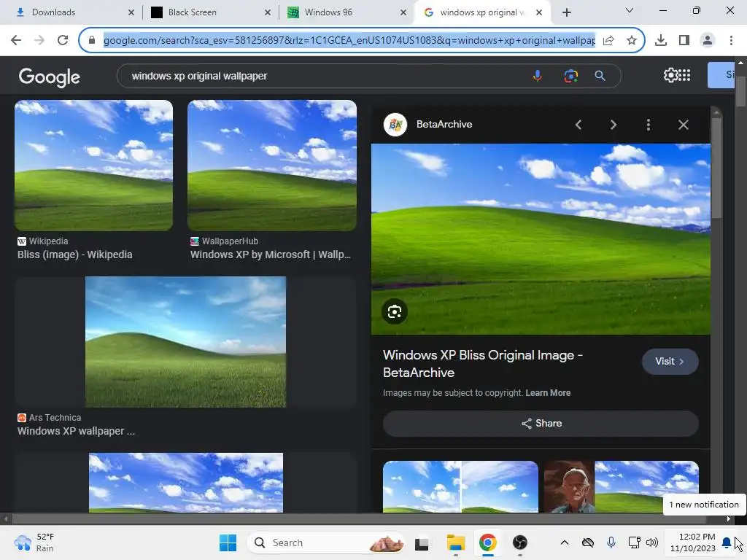The image size is (747, 560).
Task: Select the windows xp original tab
Action: coord(483,12)
